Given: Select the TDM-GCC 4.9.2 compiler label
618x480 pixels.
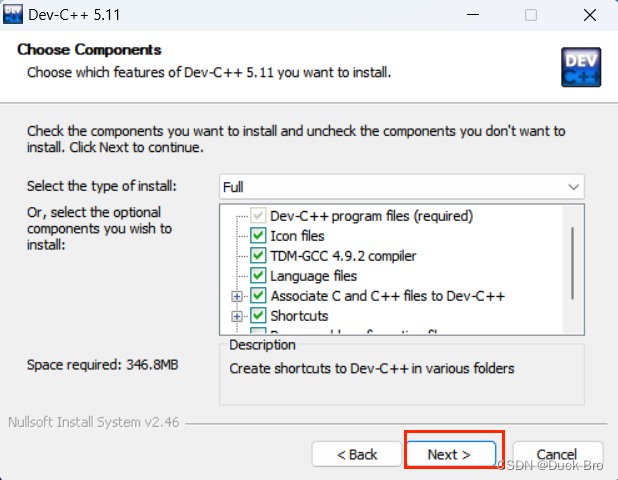Looking at the screenshot, I should click(343, 256).
